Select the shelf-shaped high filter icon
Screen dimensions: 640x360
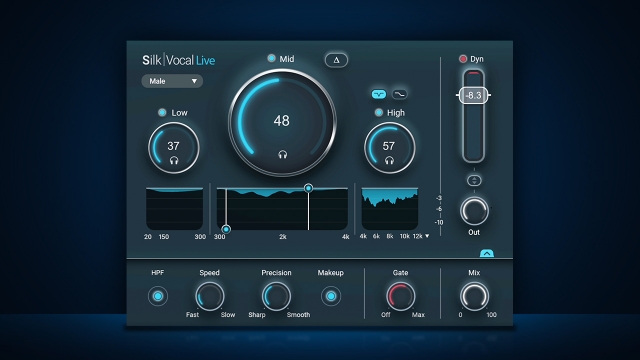point(400,94)
